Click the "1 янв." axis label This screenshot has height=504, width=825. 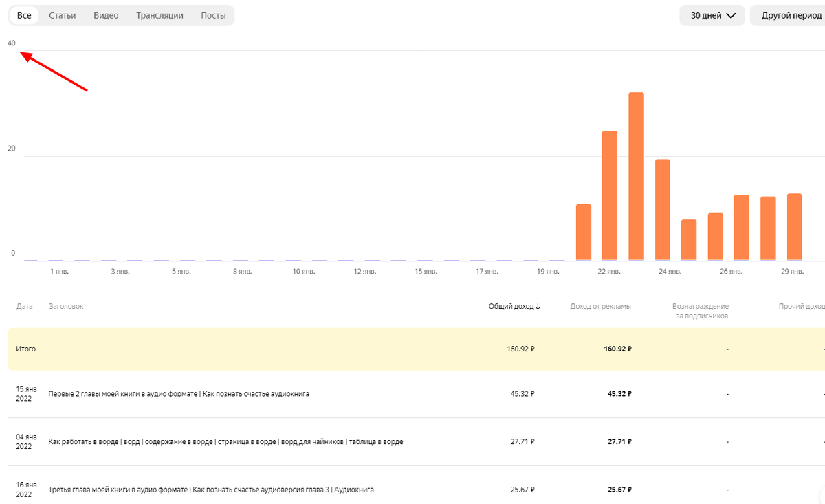click(60, 272)
